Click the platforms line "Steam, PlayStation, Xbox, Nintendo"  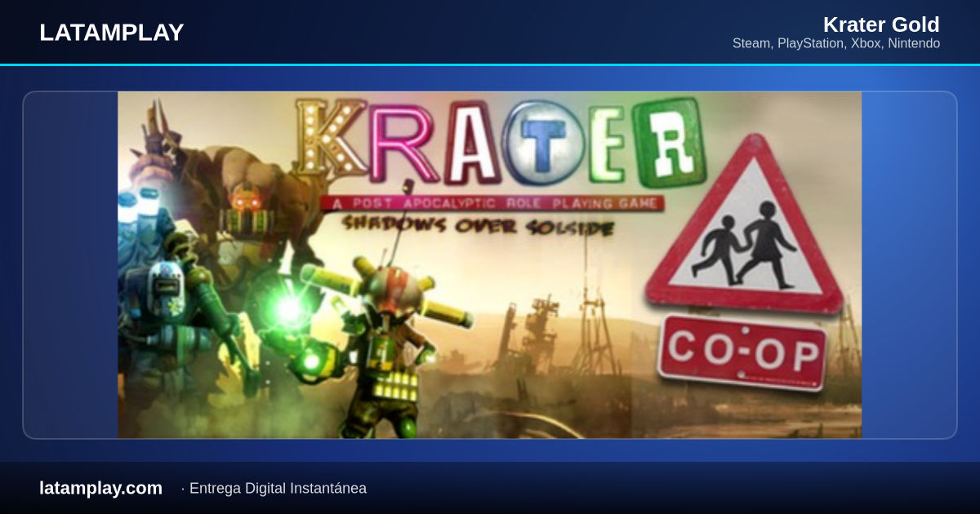(x=836, y=43)
